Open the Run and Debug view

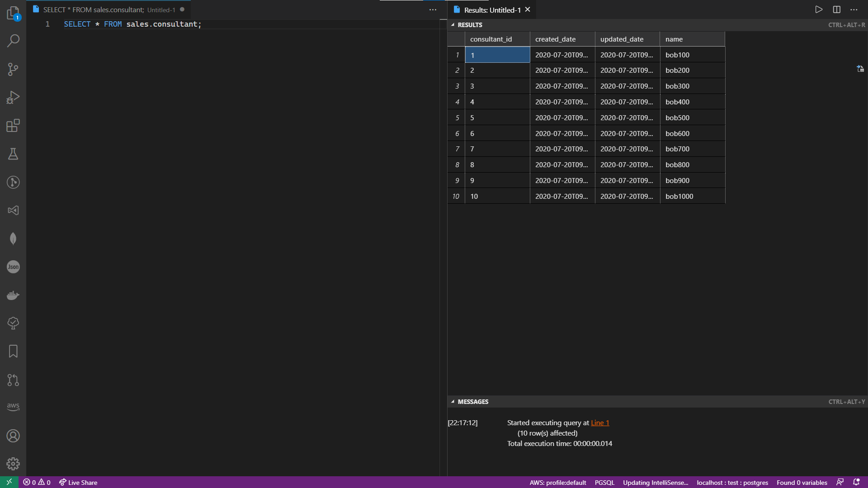pos(13,97)
